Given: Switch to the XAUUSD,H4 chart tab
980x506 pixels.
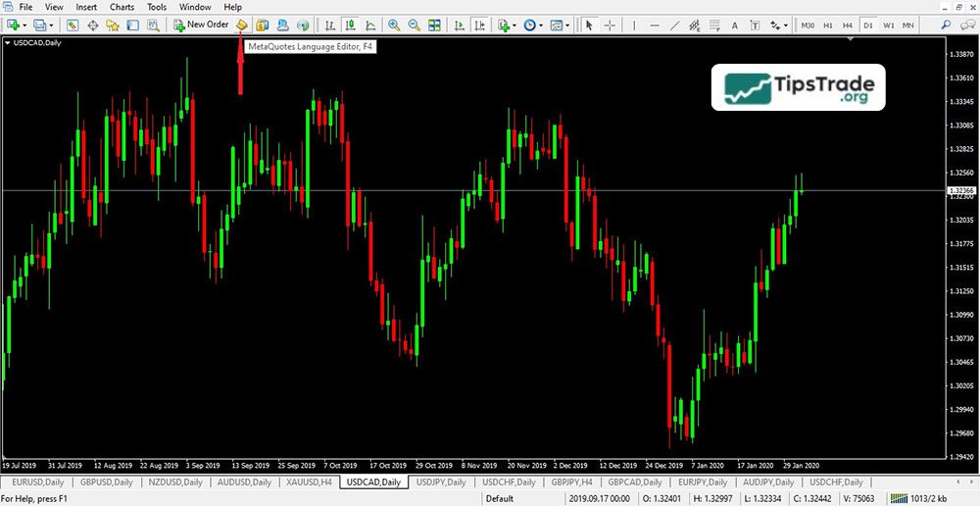Looking at the screenshot, I should pyautogui.click(x=310, y=482).
